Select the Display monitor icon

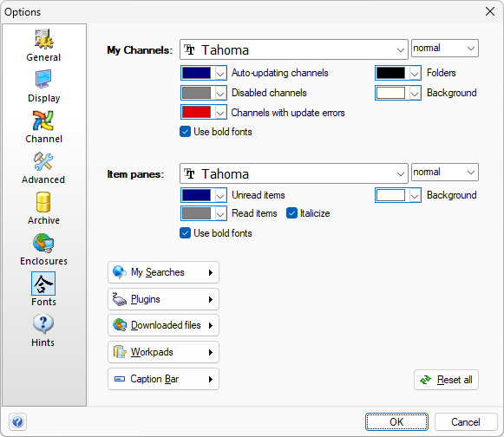coord(43,80)
